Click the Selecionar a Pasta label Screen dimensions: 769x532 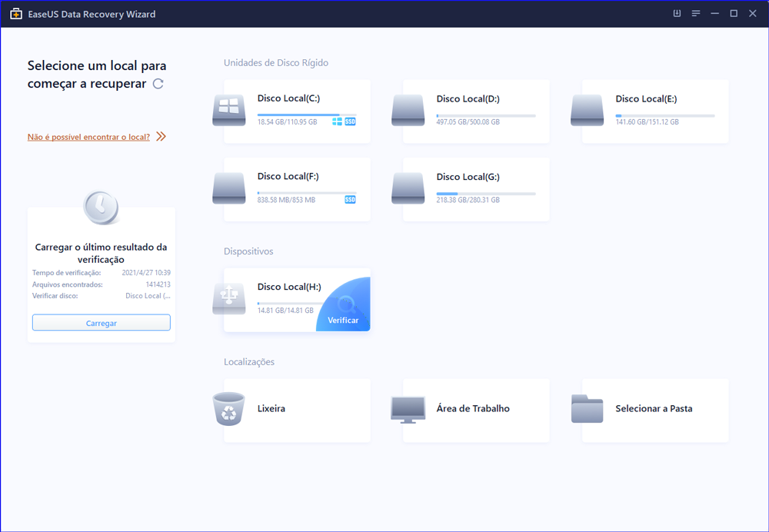tap(654, 408)
